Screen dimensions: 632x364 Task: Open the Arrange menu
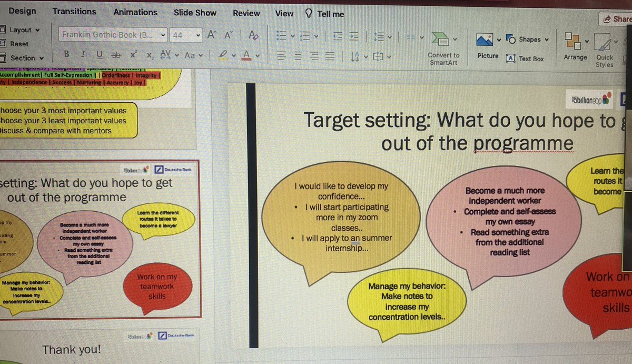pos(575,46)
